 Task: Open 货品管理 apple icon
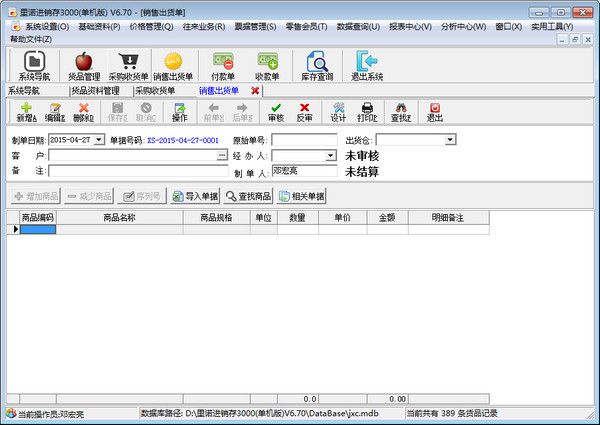(x=84, y=65)
